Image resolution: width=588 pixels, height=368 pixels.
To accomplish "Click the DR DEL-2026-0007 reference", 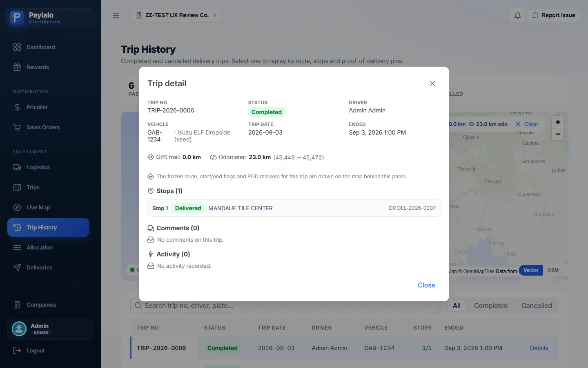I will click(412, 208).
